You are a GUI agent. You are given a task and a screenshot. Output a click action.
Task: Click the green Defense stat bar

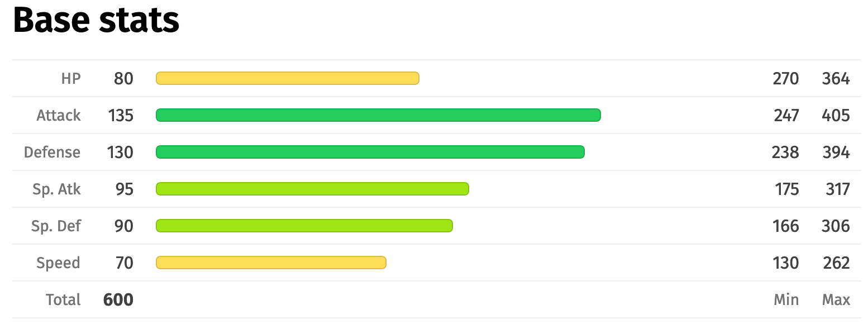click(370, 152)
